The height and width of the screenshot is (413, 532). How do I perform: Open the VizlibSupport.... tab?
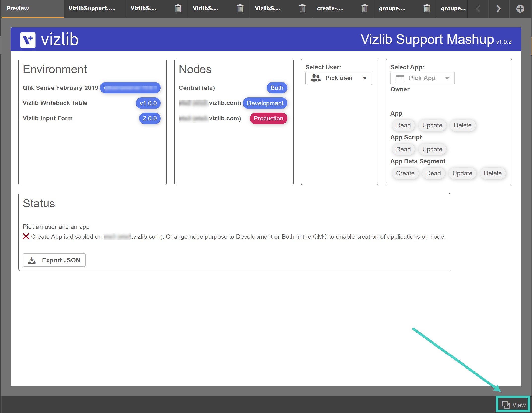click(94, 9)
